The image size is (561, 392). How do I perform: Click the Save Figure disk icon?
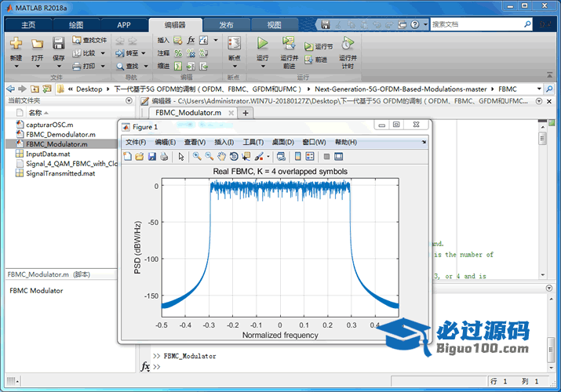(152, 157)
